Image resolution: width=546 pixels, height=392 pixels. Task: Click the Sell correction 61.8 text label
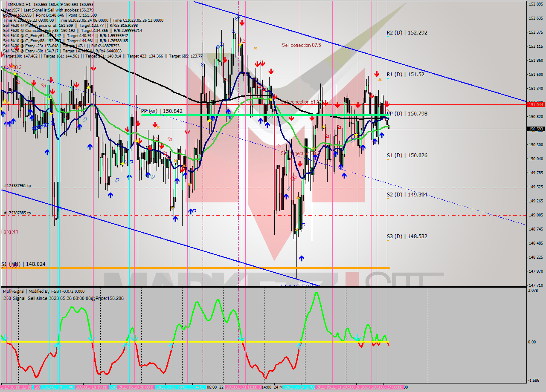300,102
